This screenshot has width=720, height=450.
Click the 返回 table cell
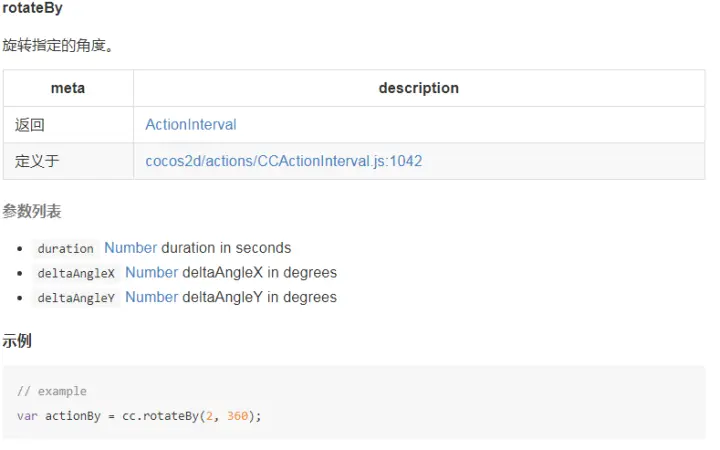[x=30, y=125]
